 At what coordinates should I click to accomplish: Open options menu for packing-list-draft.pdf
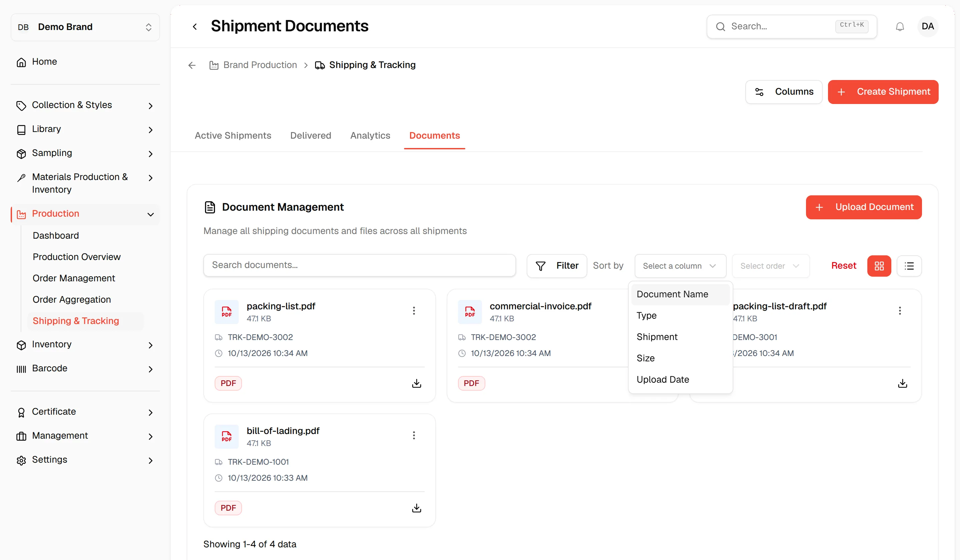point(900,310)
